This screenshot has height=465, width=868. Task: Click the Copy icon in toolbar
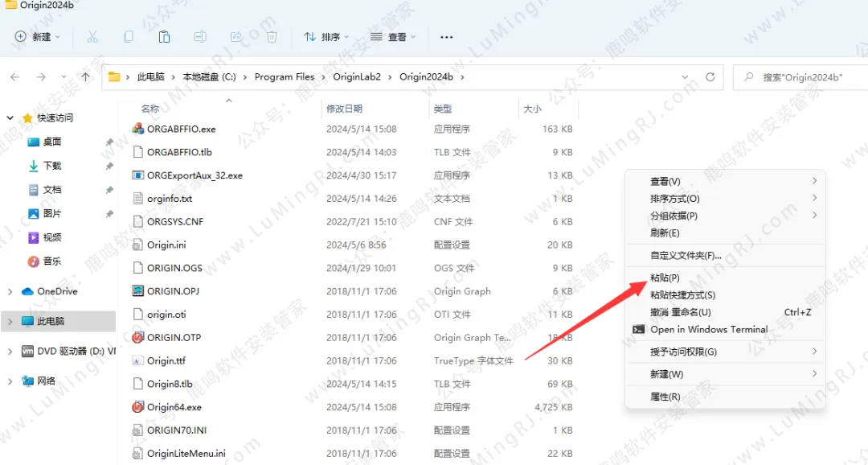coord(129,37)
